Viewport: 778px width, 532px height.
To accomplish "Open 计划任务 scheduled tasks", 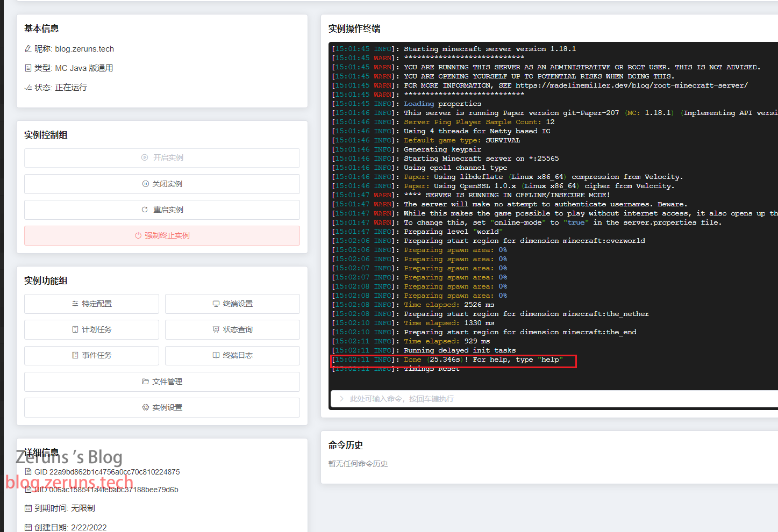I will pos(91,329).
